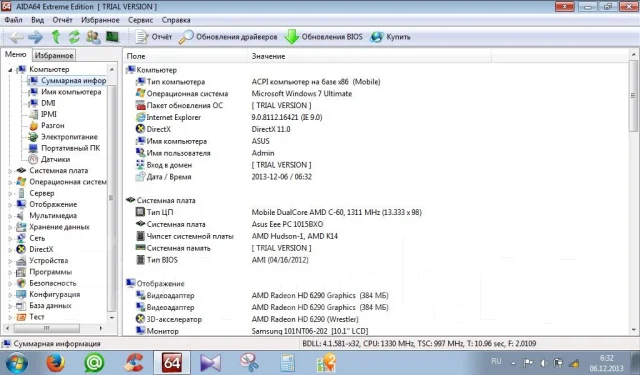Open the Отчёт toolbar button
The height and width of the screenshot is (375, 640).
pos(154,37)
